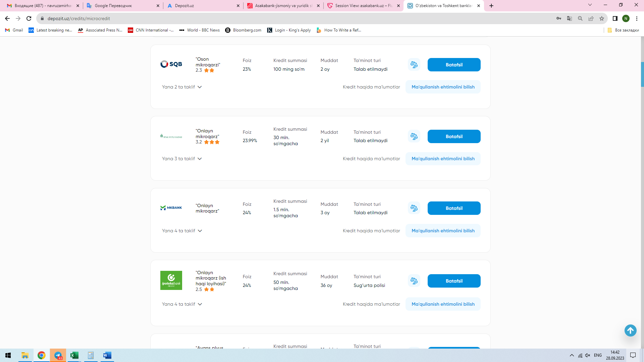The width and height of the screenshot is (644, 362).
Task: Switch to the Google Переводчик tab
Action: click(123, 6)
